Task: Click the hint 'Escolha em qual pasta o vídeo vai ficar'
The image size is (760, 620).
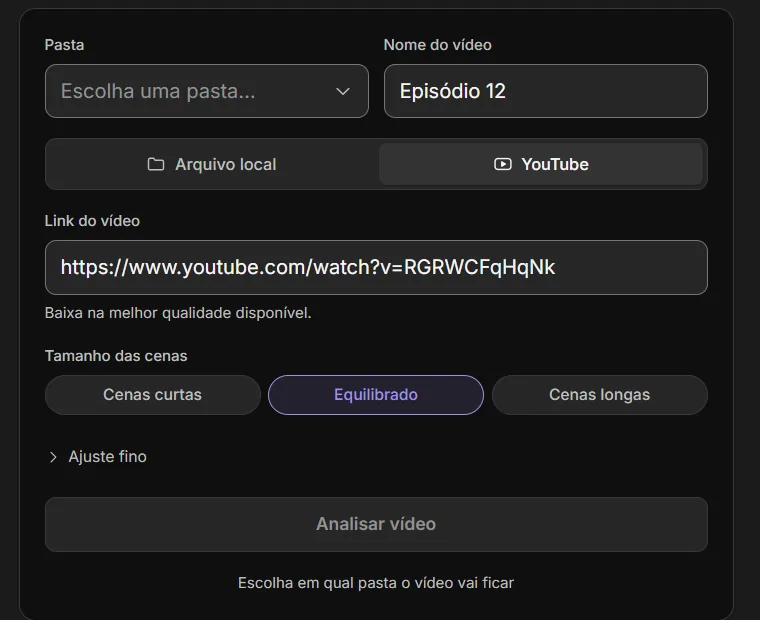Action: click(x=376, y=583)
